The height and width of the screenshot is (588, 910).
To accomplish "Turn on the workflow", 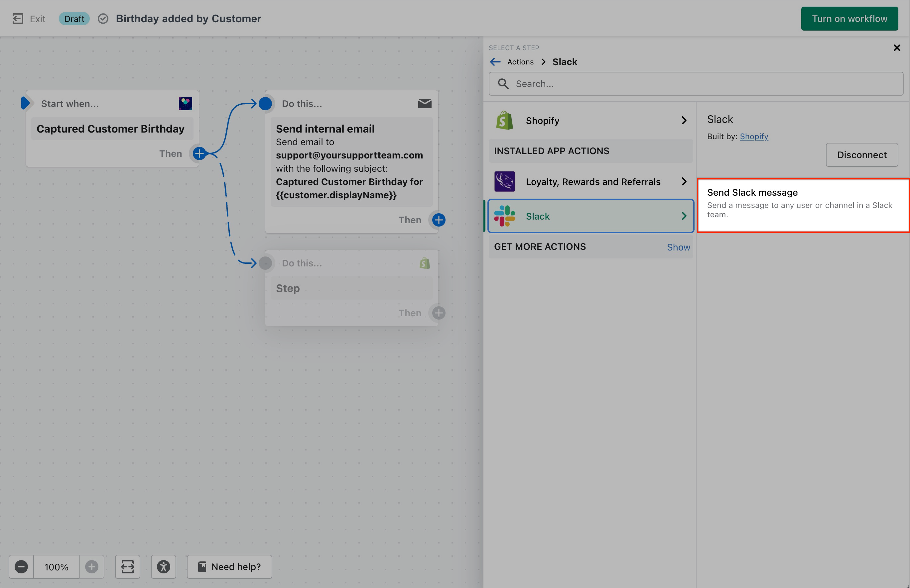I will tap(849, 19).
